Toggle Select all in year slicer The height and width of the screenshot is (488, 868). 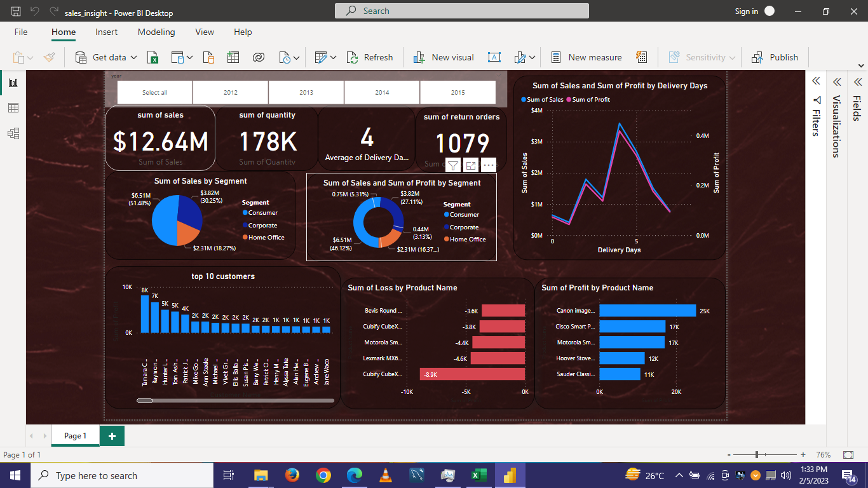154,92
